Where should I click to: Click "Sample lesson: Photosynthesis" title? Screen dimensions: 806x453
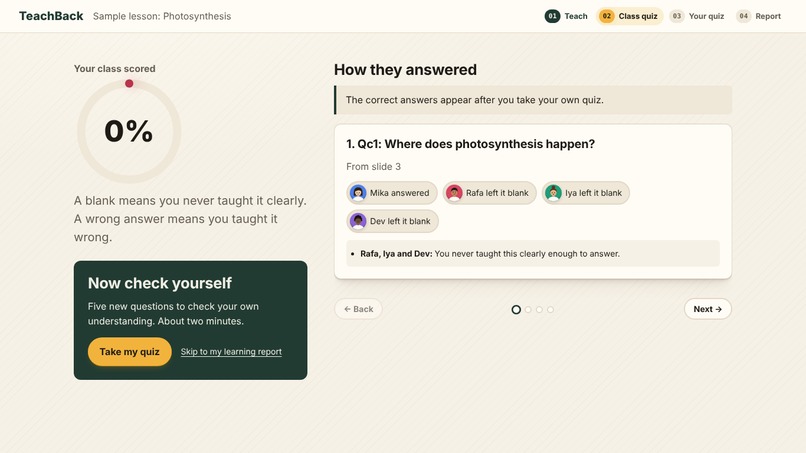coord(162,16)
